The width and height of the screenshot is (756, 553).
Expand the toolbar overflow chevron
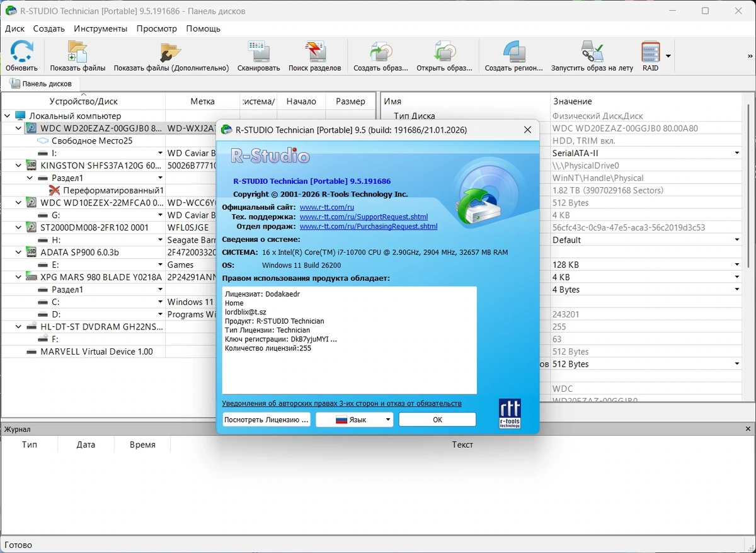(750, 56)
